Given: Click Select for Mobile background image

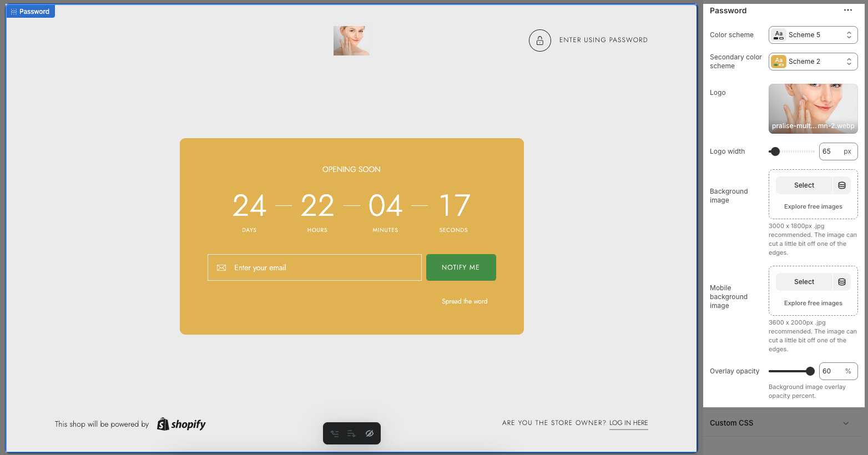Looking at the screenshot, I should 804,282.
